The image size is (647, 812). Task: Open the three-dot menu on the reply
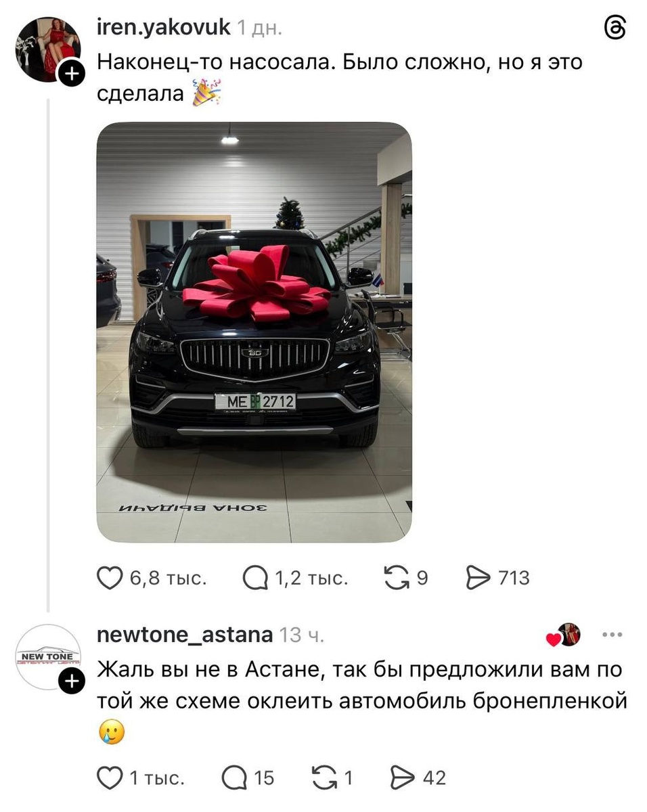(x=611, y=635)
